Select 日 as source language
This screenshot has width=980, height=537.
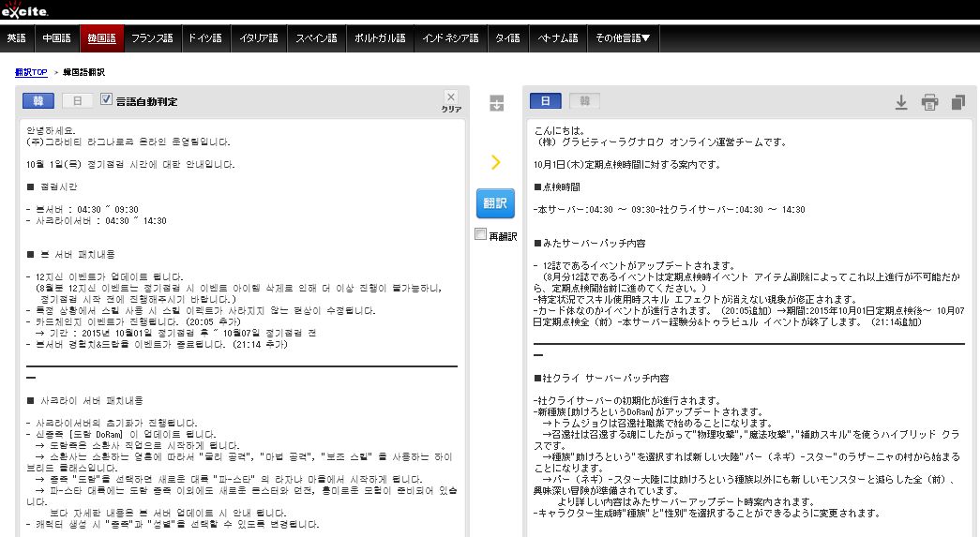77,100
